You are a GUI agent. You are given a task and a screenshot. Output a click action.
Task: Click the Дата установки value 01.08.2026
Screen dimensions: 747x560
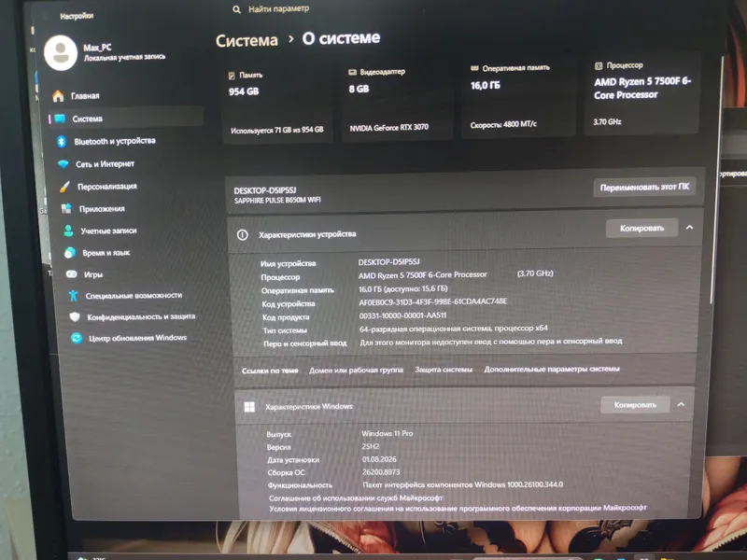tap(379, 459)
